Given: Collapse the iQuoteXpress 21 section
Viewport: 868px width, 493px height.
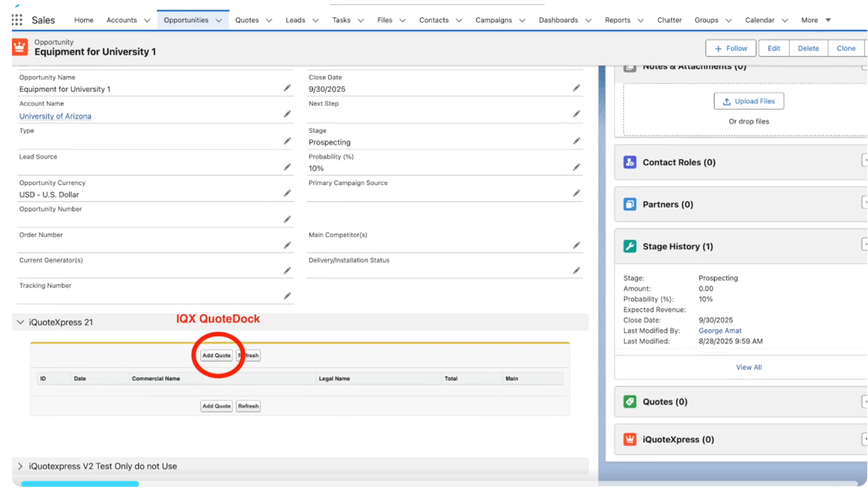Looking at the screenshot, I should click(x=20, y=322).
